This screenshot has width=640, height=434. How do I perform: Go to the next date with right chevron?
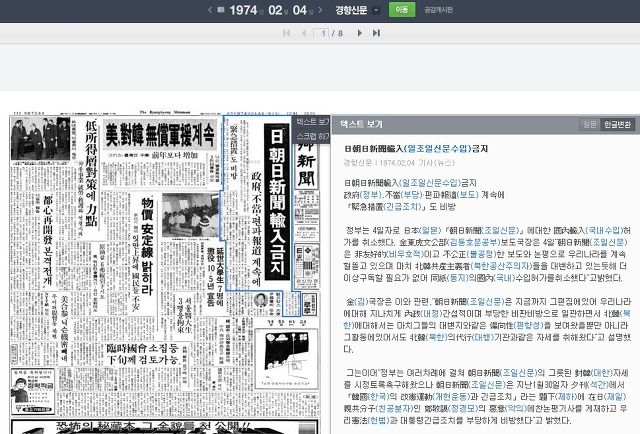pos(320,10)
